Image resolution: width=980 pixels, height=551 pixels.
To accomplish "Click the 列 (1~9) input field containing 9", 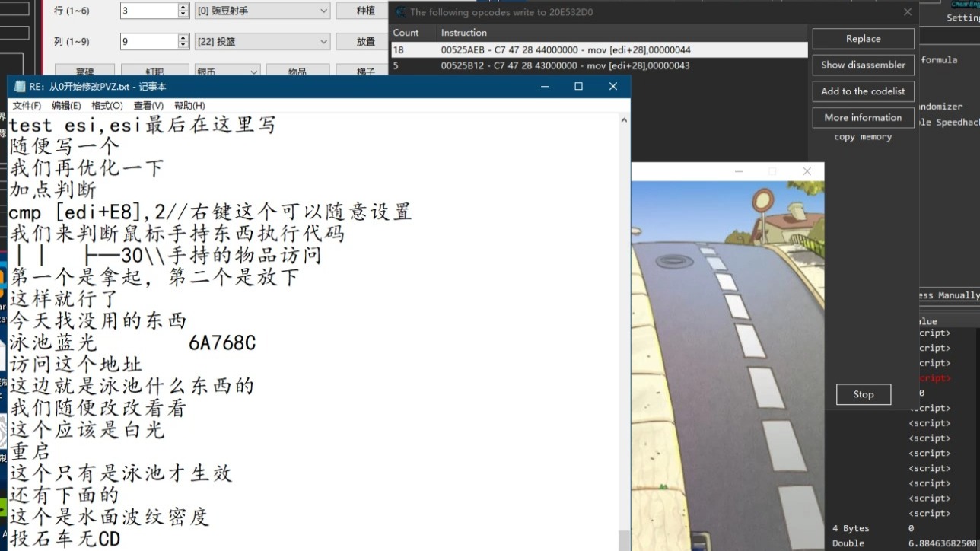I will 148,42.
